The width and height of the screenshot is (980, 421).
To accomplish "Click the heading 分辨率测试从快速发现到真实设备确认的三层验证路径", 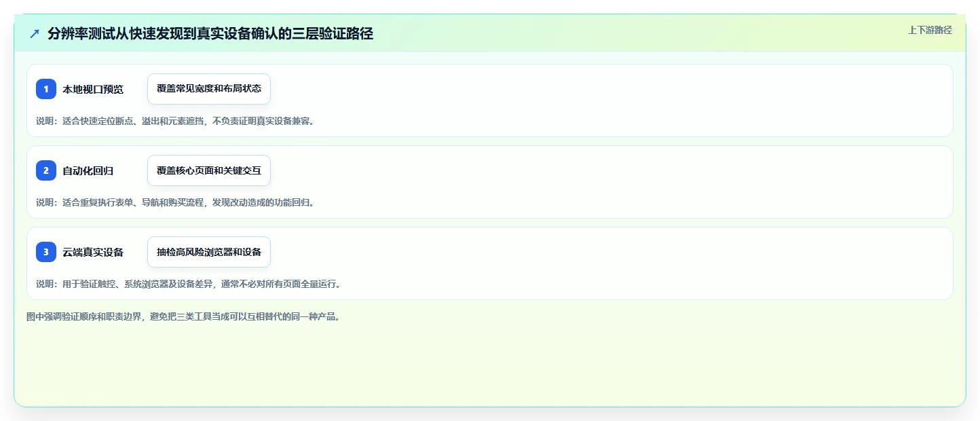I will click(x=210, y=34).
